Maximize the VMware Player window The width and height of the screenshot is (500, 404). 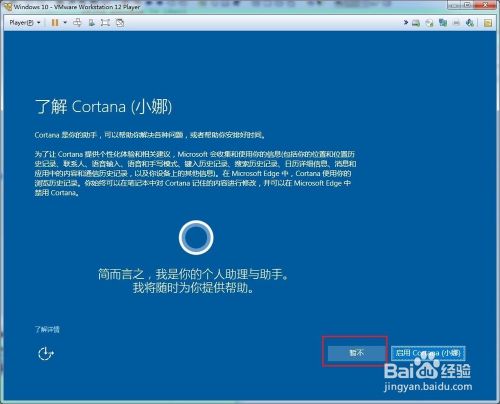tap(467, 5)
